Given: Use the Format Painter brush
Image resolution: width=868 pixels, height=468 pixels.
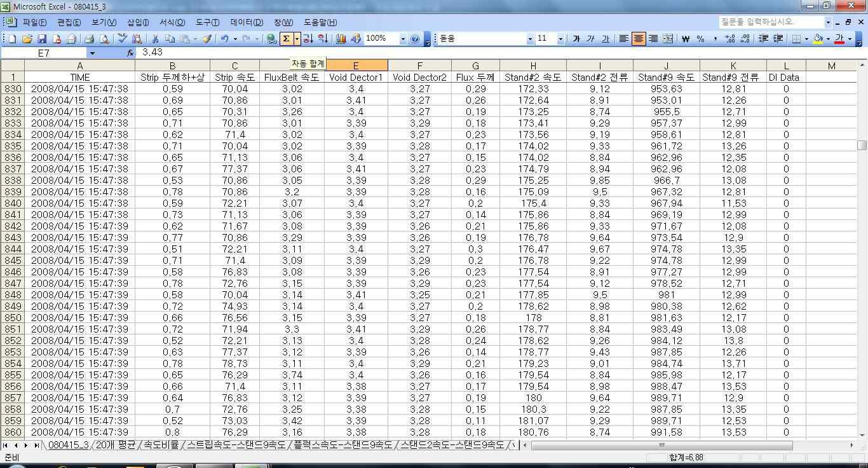Looking at the screenshot, I should click(x=207, y=39).
